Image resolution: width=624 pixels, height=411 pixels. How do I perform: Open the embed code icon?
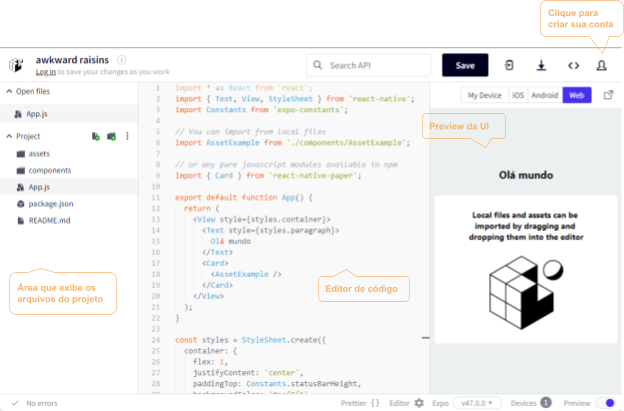pyautogui.click(x=573, y=66)
